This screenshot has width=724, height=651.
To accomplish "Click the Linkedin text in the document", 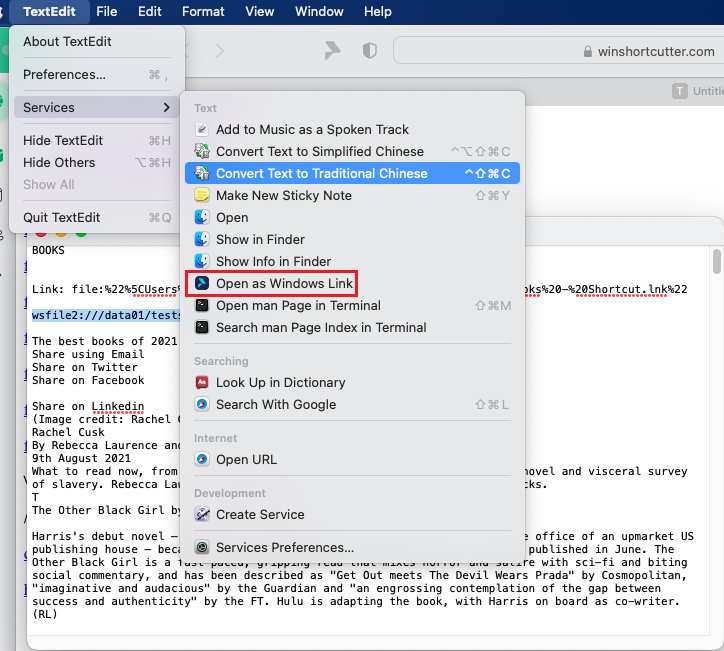I will click(x=118, y=406).
